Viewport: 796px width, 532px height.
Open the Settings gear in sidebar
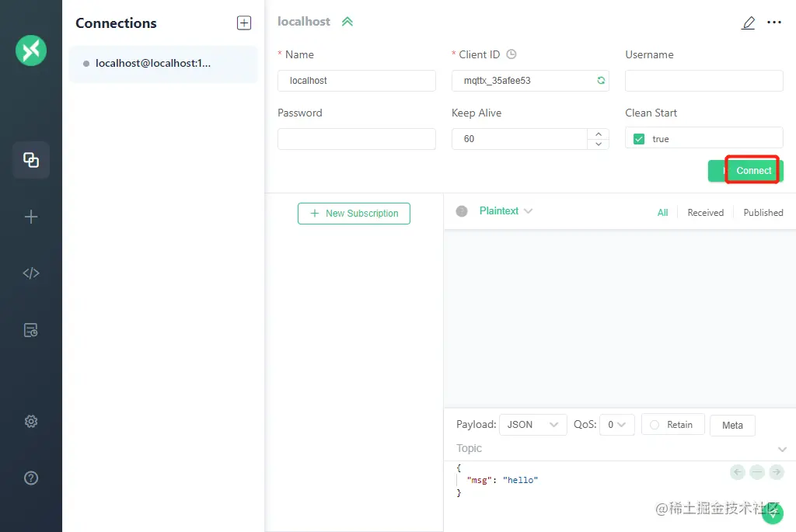pyautogui.click(x=31, y=422)
